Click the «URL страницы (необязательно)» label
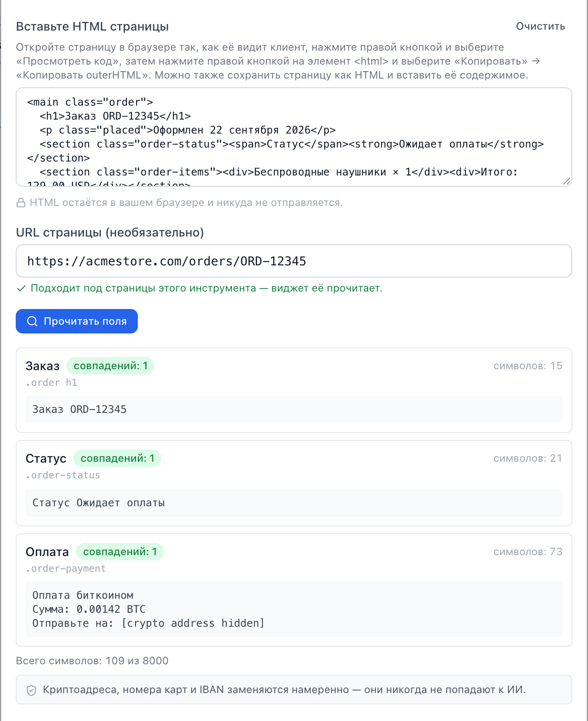Screen dimensions: 588x721 [x=110, y=233]
